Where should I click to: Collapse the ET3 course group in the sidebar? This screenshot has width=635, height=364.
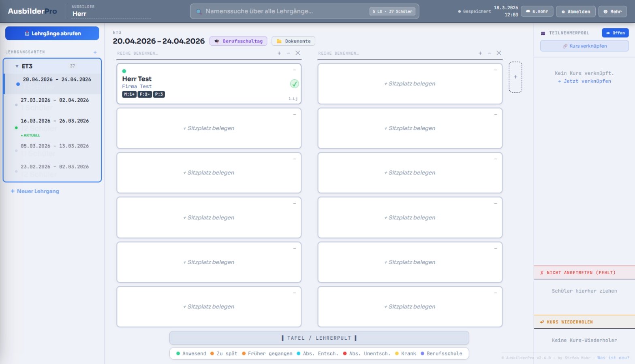click(x=17, y=66)
